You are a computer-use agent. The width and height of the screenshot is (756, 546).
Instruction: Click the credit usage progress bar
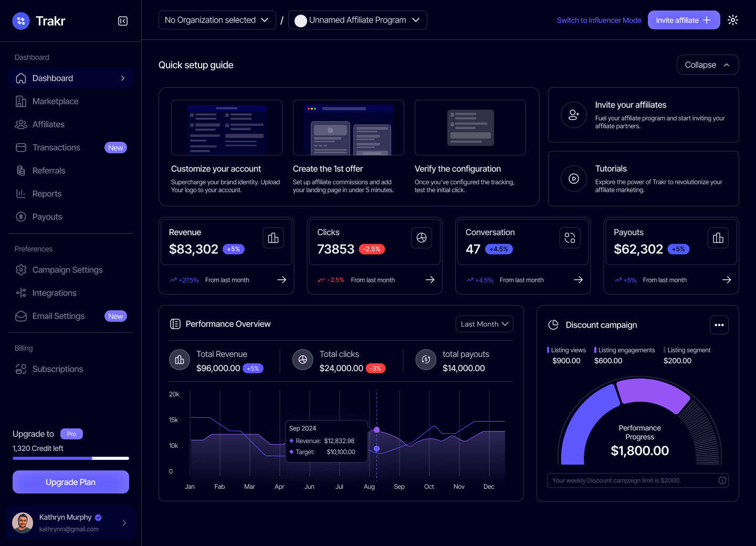[x=70, y=458]
